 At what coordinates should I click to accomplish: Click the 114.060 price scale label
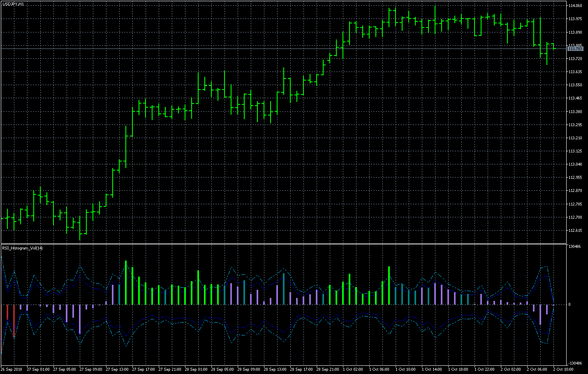[x=575, y=6]
